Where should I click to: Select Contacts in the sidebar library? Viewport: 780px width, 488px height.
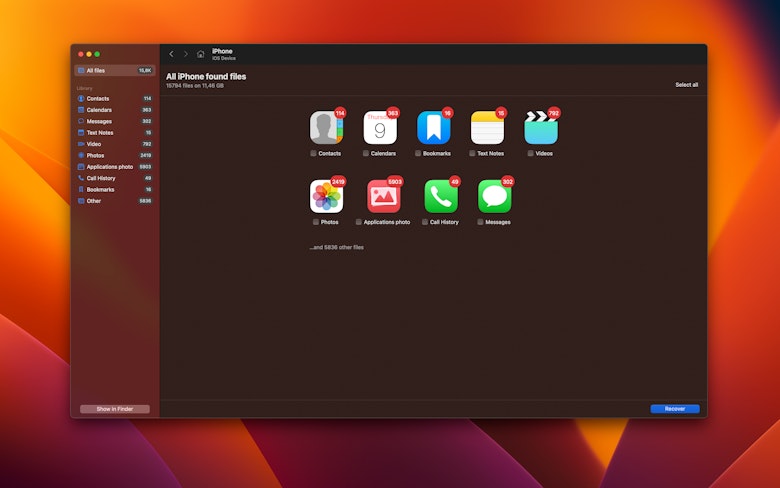tap(115, 98)
